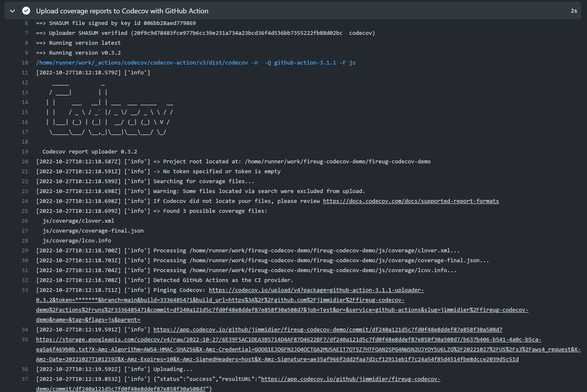Click the green success checkmark icon
Viewport: 587px width, 392px height.
(26, 11)
